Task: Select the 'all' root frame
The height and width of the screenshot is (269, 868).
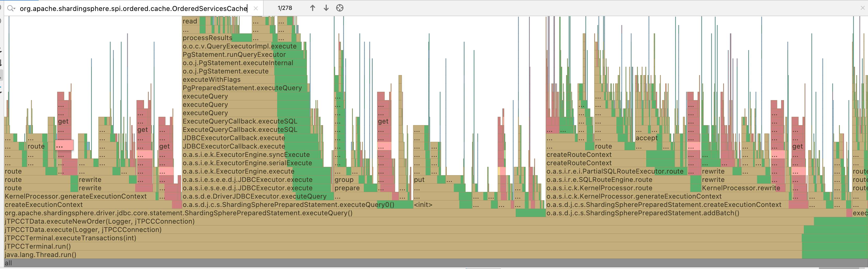Action: tap(436, 263)
